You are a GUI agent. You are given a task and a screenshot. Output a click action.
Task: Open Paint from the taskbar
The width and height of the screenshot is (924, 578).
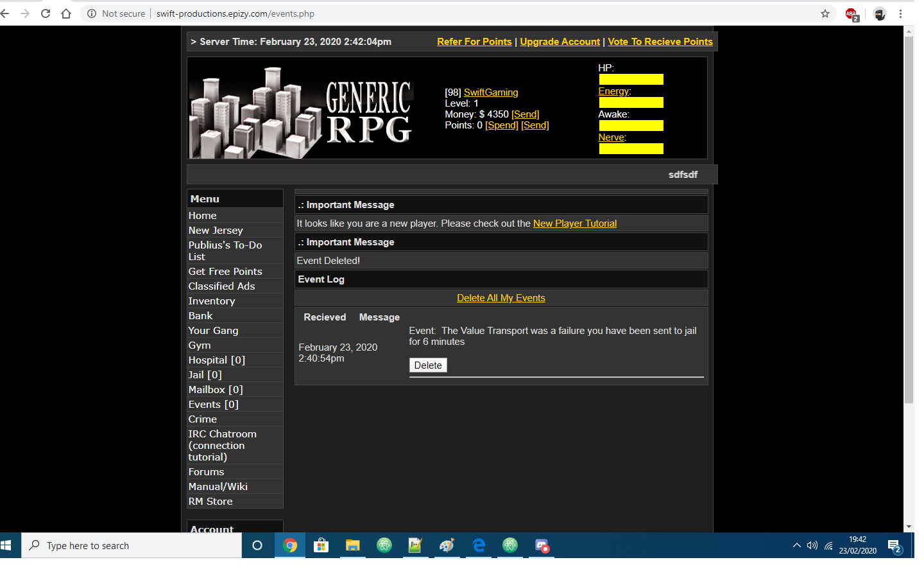(447, 545)
